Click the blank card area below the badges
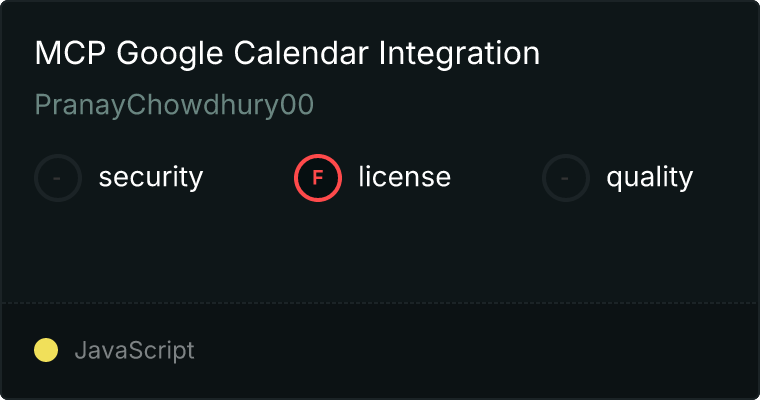This screenshot has height=400, width=760. pos(380,250)
